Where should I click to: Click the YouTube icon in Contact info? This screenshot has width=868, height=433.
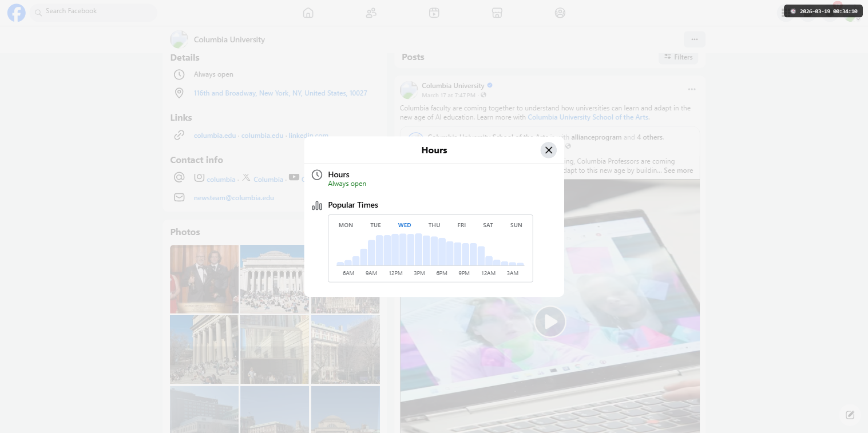point(294,177)
